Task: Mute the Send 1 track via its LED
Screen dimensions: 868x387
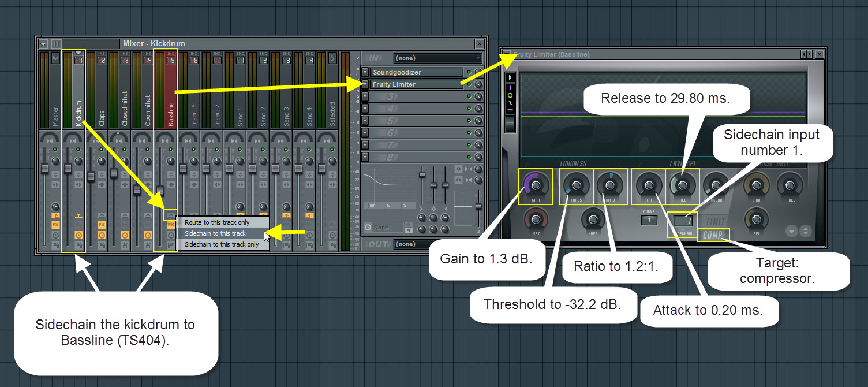Action: (x=240, y=150)
